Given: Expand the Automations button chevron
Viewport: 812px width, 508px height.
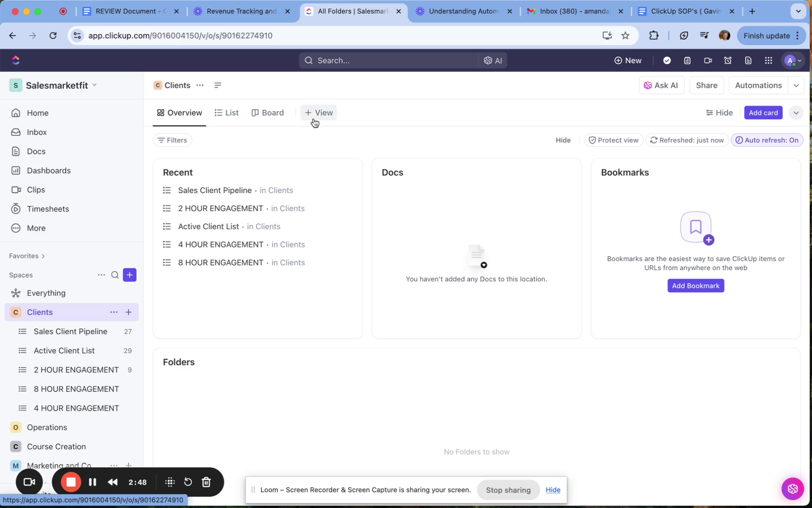Looking at the screenshot, I should pos(796,85).
